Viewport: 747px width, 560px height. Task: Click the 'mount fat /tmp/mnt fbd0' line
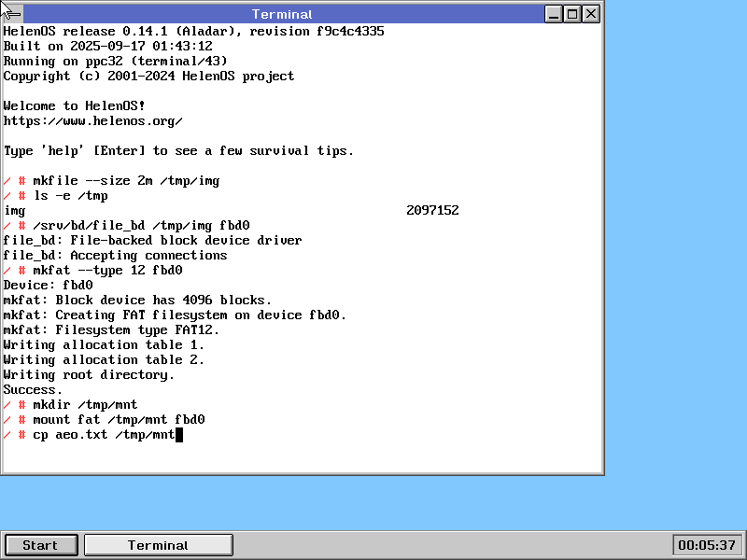119,419
